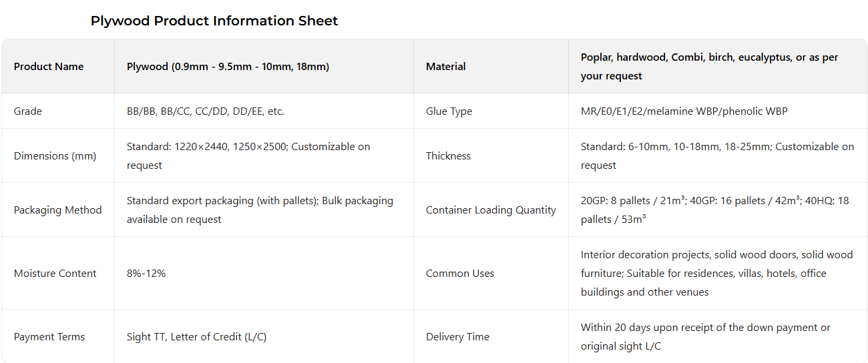Image resolution: width=868 pixels, height=363 pixels.
Task: Click the Packaging Method label
Action: point(57,210)
